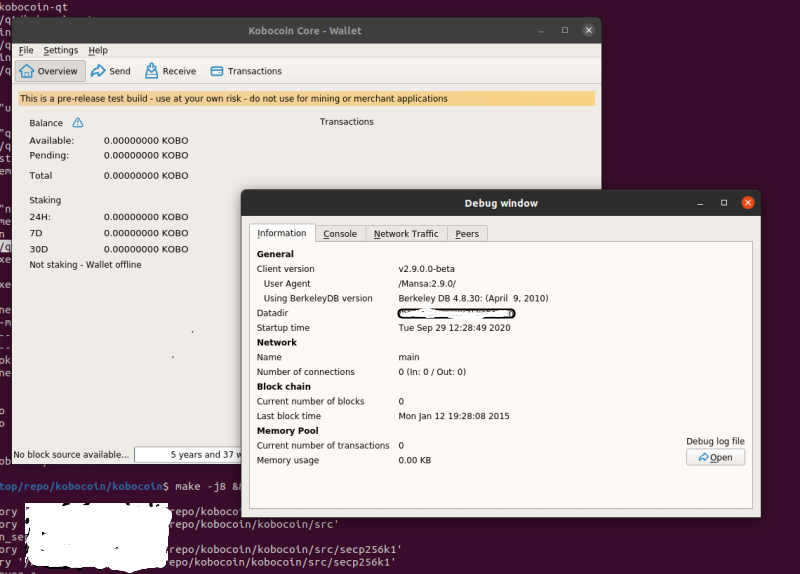This screenshot has height=574, width=800.
Task: Select the connections value 0 (In: 0 / Out: 0)
Action: 432,372
